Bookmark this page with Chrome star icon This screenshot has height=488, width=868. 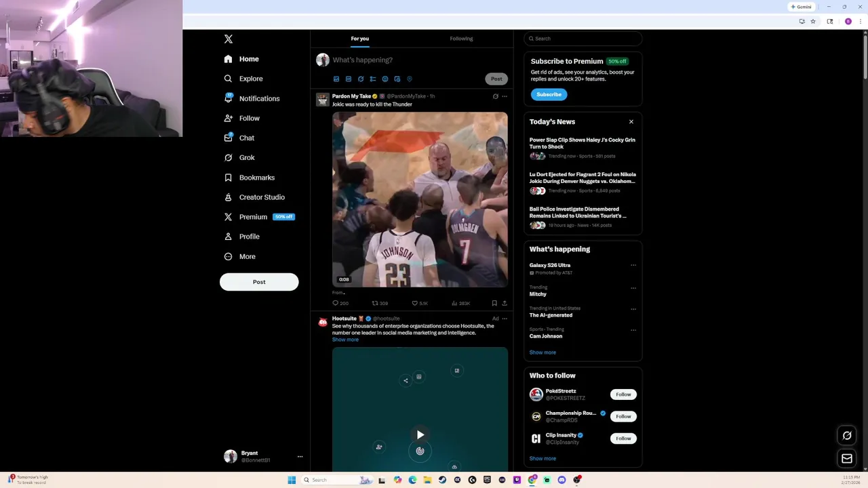tap(813, 22)
